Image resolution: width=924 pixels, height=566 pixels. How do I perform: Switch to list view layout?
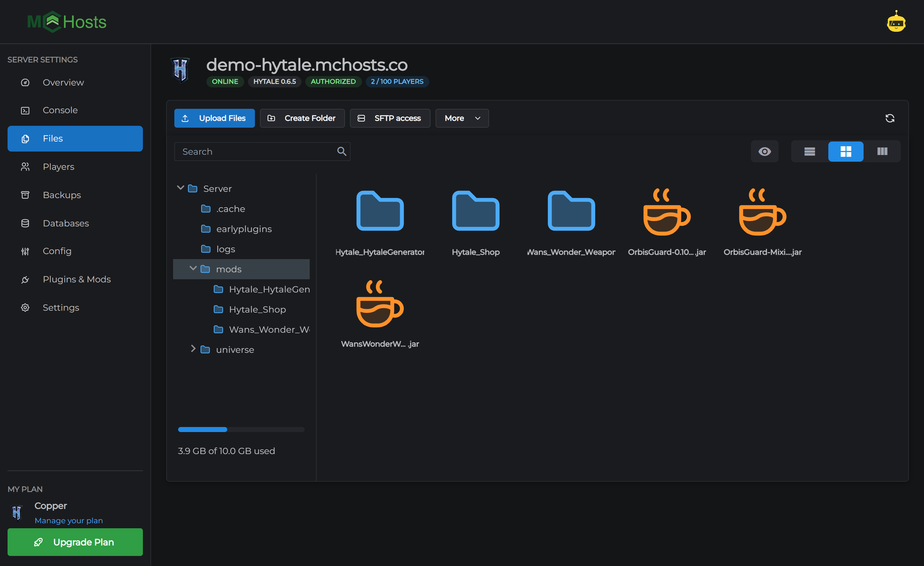point(810,151)
